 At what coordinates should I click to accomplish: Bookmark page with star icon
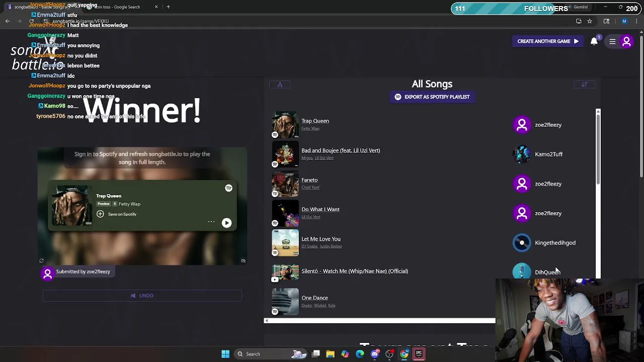pos(590,21)
